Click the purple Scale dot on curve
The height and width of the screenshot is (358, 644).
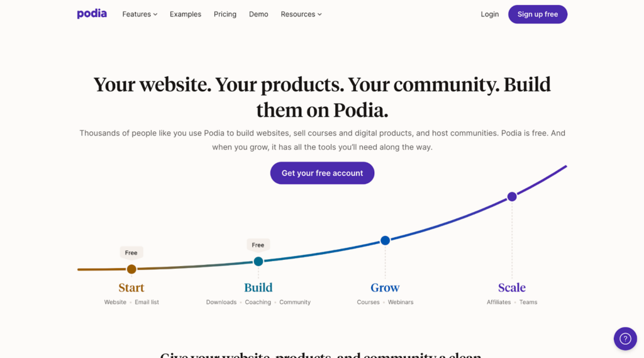[512, 197]
